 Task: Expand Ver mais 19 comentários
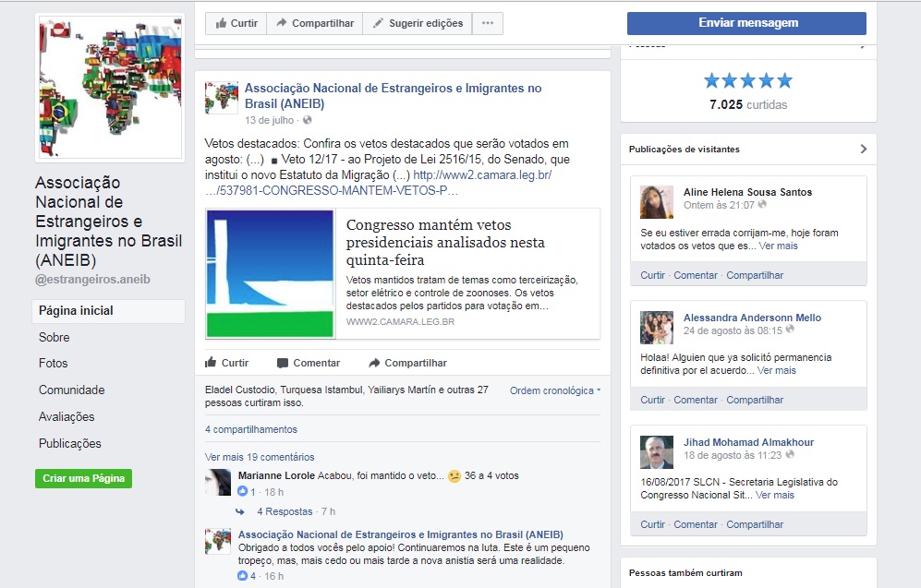[260, 457]
